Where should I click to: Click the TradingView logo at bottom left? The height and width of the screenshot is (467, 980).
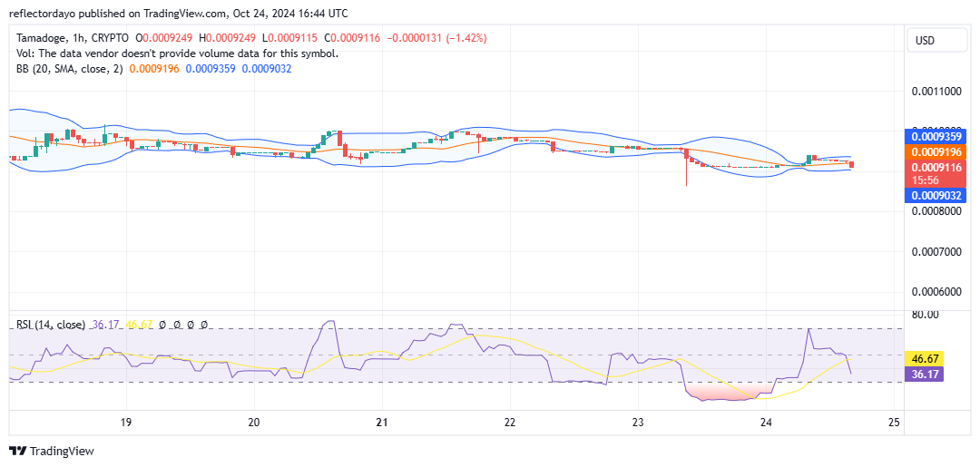51,451
